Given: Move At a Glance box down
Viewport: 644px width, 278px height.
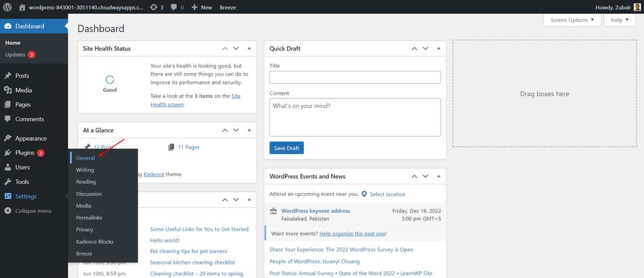Looking at the screenshot, I should 237,130.
